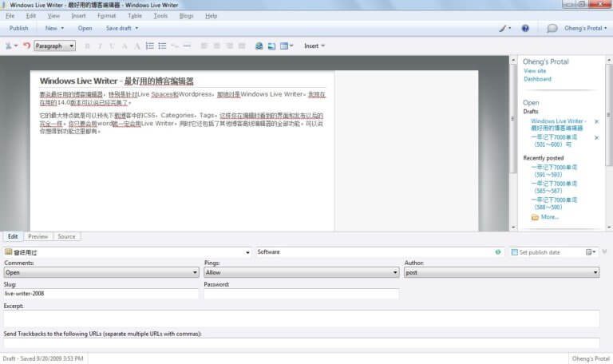Image resolution: width=613 pixels, height=364 pixels.
Task: Click the View site link
Action: 535,71
